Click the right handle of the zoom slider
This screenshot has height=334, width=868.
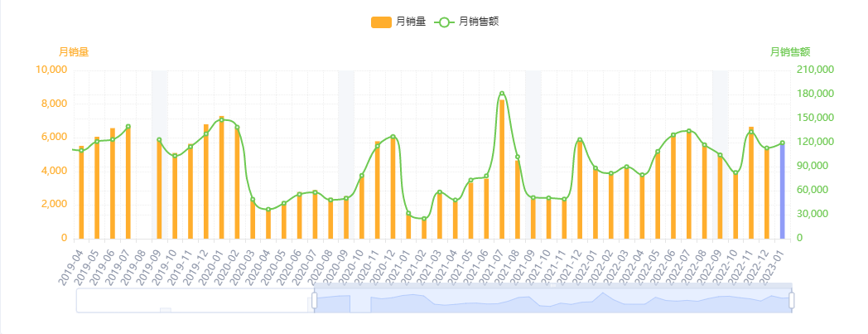point(792,301)
